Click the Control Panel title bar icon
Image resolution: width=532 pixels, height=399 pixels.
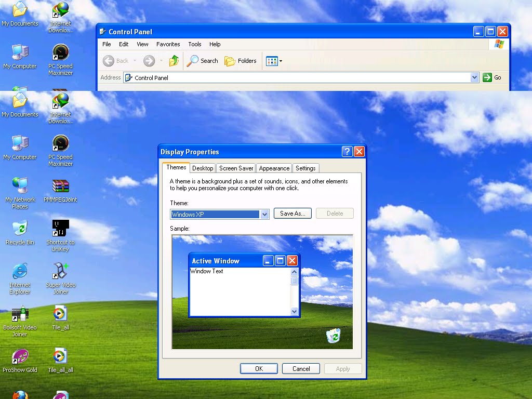point(102,32)
